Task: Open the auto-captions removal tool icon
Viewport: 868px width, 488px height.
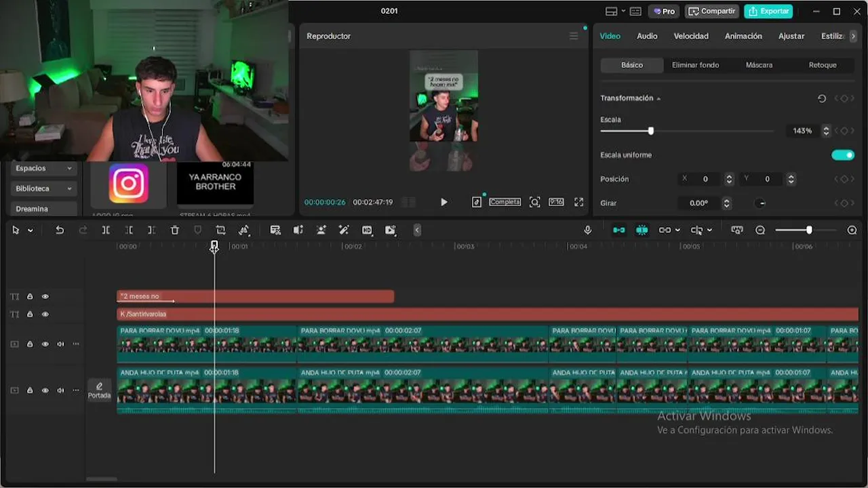Action: (275, 230)
